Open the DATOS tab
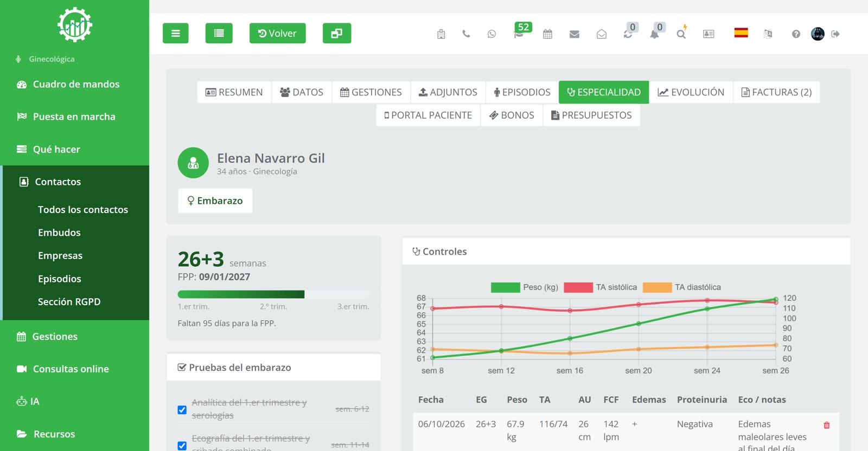Image resolution: width=868 pixels, height=451 pixels. (x=302, y=92)
